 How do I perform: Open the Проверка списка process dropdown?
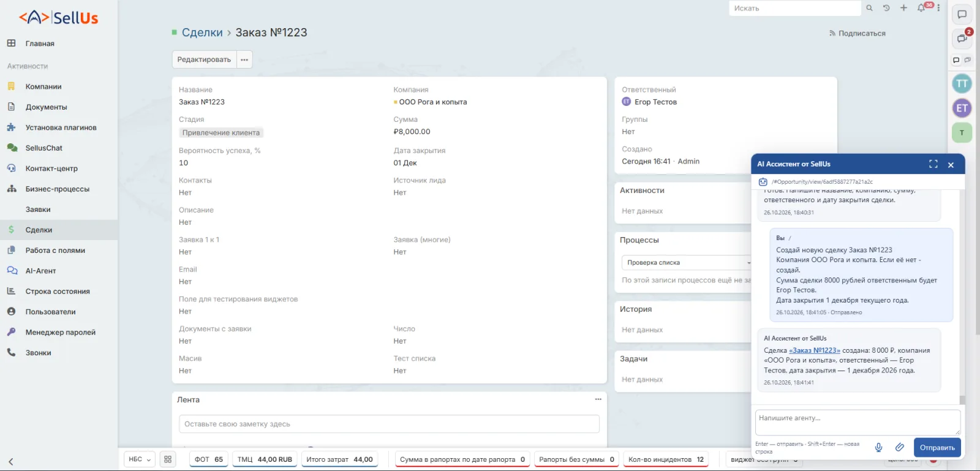pos(687,263)
